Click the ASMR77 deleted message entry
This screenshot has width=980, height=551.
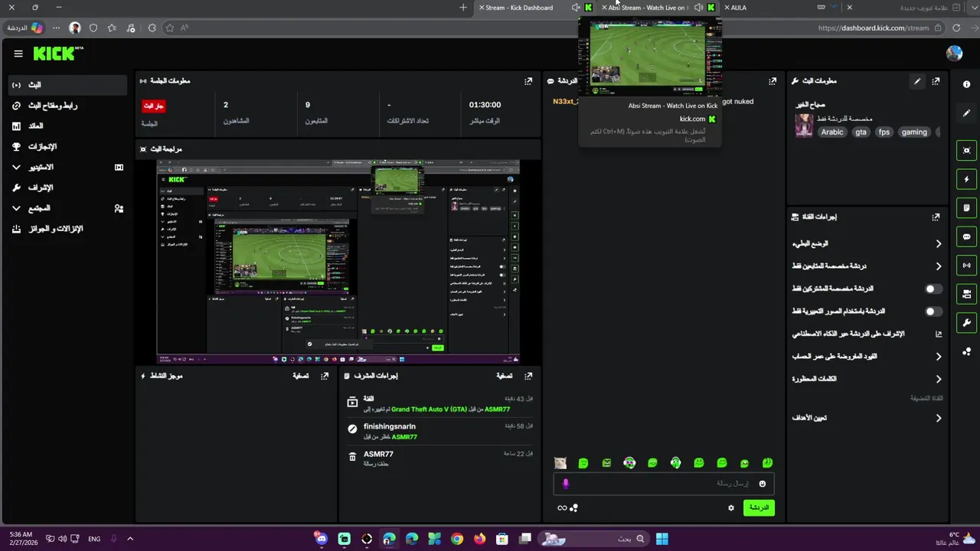click(439, 459)
